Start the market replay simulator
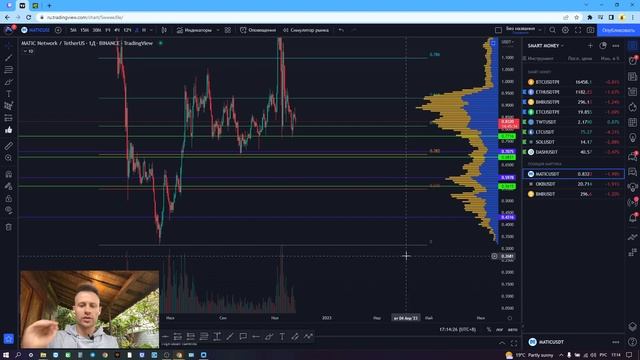This screenshot has height=360, width=640. tap(306, 30)
